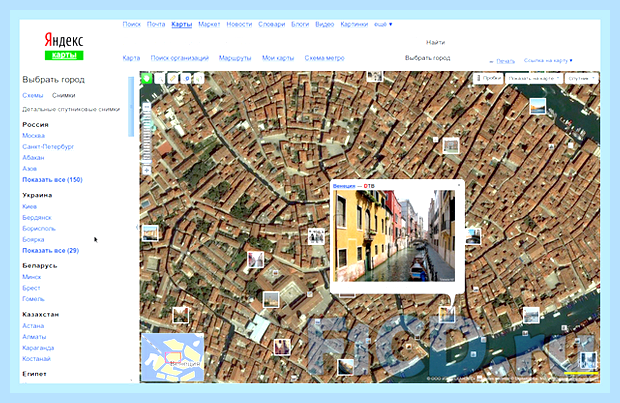The image size is (620, 403).
Task: Select the green hand pan tool
Action: coord(147,78)
